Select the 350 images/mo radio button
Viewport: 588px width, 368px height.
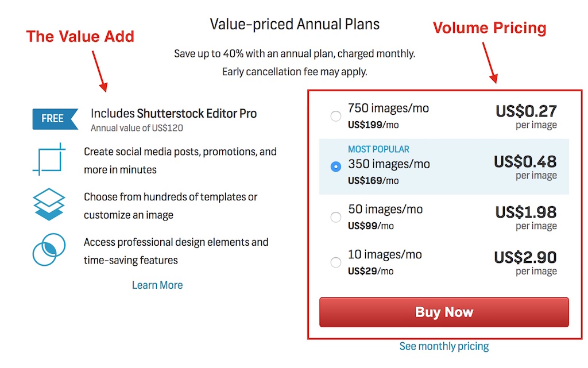pos(335,166)
